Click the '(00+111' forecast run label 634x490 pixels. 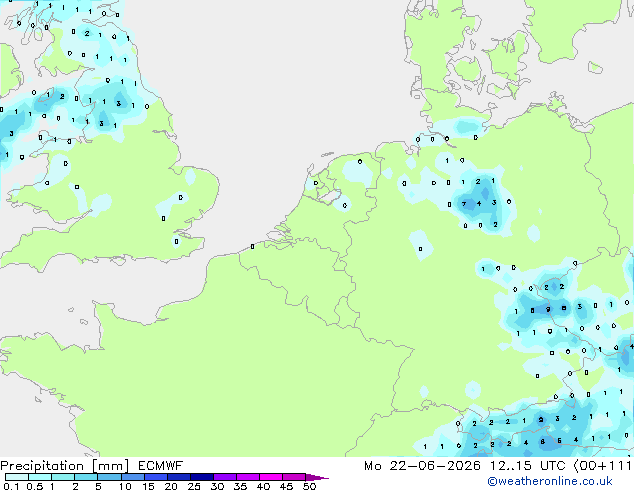(602, 466)
